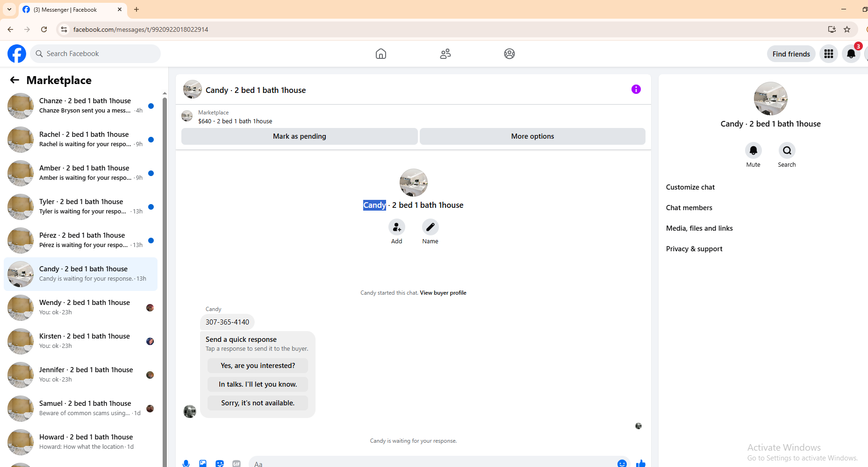View site information icon in address bar
The width and height of the screenshot is (868, 467).
(x=64, y=29)
